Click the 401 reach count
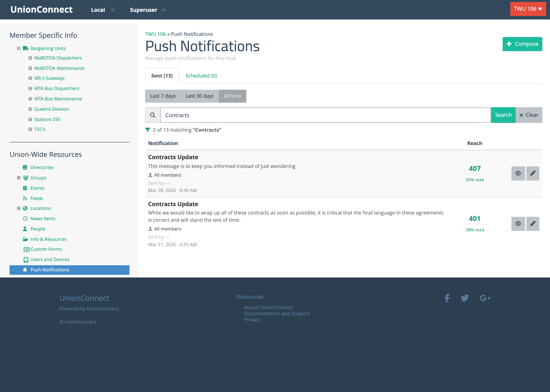Viewport: 550px width, 392px height. coord(474,219)
